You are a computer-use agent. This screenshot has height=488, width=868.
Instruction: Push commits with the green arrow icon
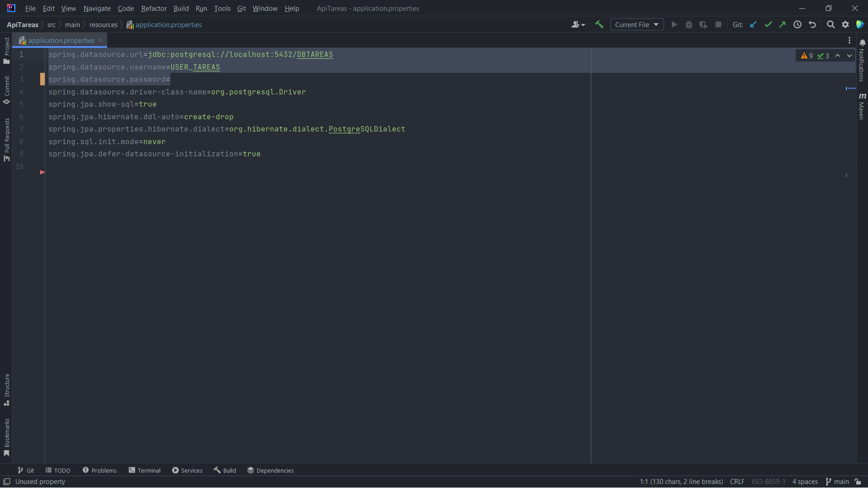[783, 24]
